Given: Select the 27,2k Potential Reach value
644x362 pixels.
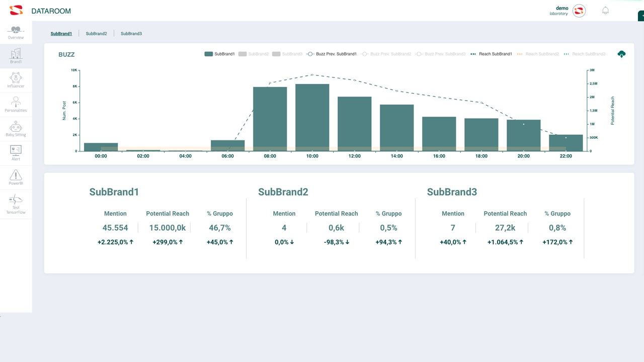Looking at the screenshot, I should 505,228.
